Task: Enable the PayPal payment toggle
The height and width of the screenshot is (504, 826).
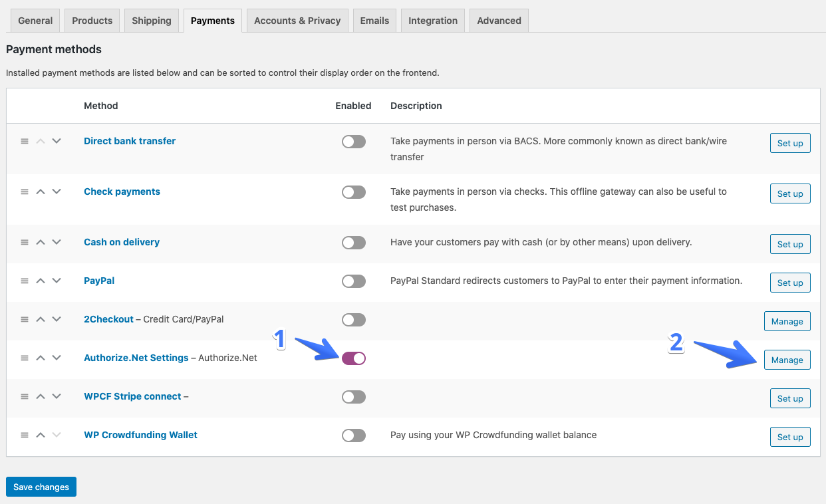Action: (x=354, y=281)
